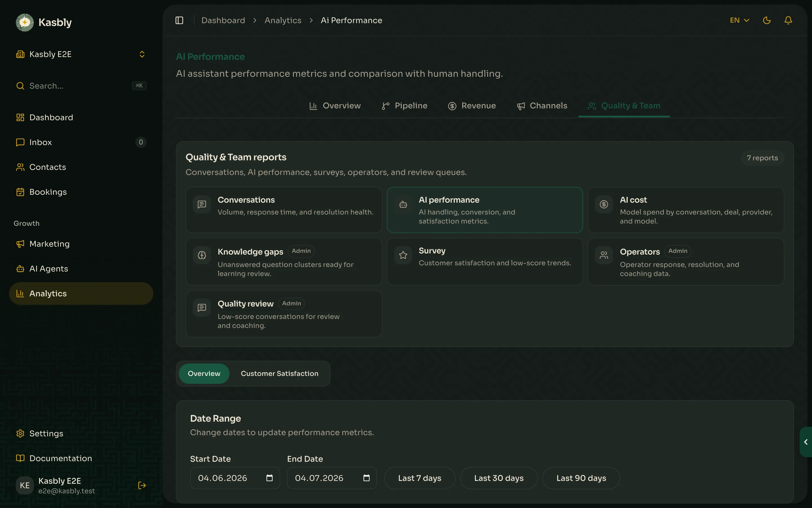
Task: Select the Overview pill toggle
Action: [x=204, y=374]
